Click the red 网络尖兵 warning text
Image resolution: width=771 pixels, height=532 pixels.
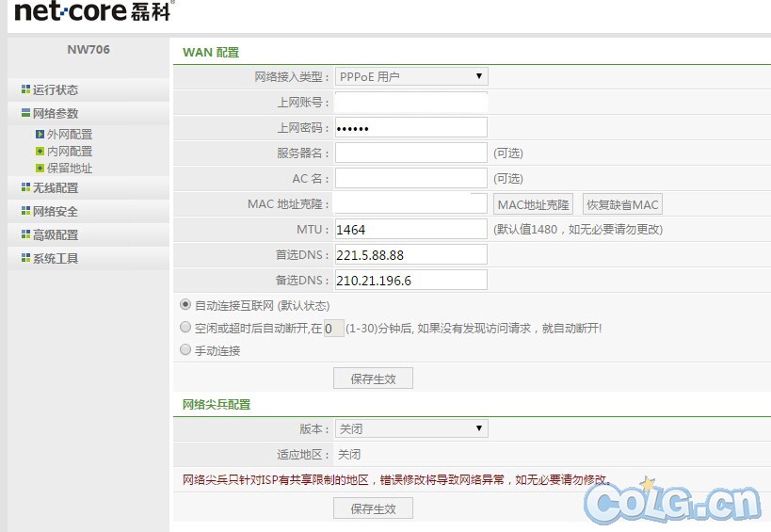(397, 479)
